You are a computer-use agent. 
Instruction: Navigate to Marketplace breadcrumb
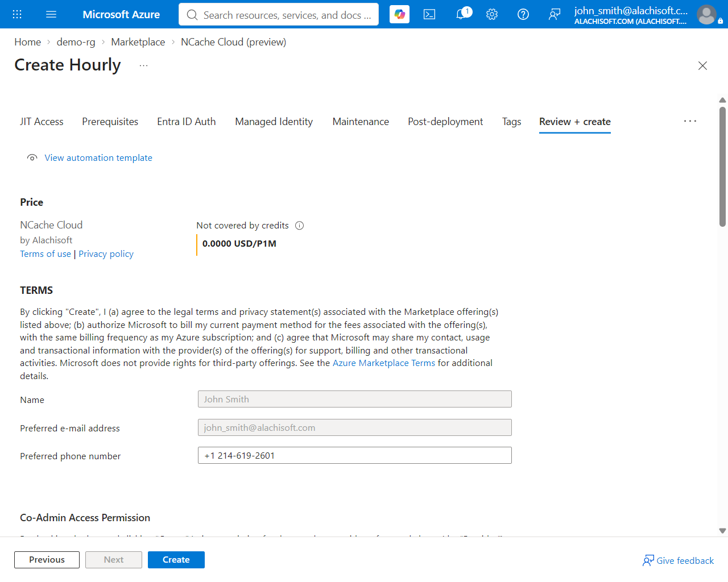coord(138,42)
